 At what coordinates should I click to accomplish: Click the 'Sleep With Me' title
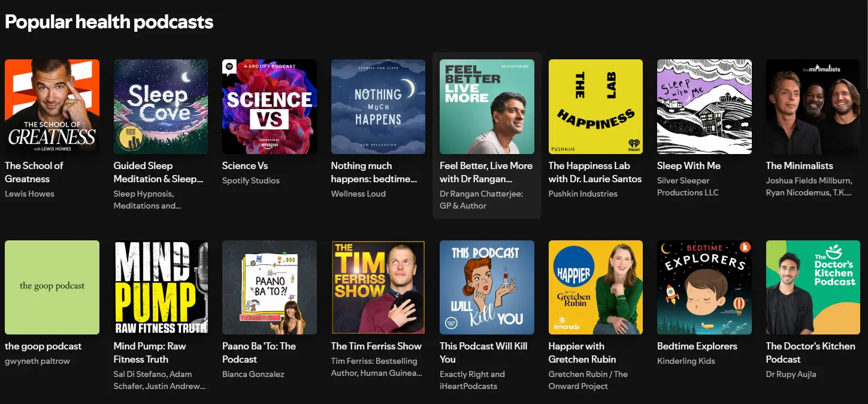click(x=689, y=165)
